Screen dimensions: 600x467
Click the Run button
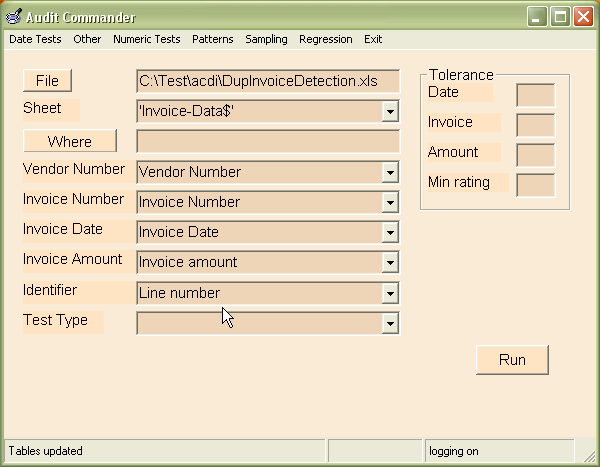(512, 360)
